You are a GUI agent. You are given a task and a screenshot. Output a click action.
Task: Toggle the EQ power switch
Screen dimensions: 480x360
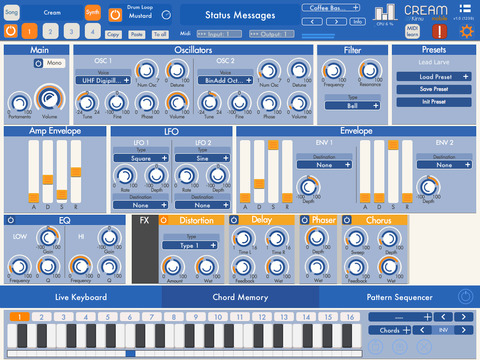[x=11, y=220]
